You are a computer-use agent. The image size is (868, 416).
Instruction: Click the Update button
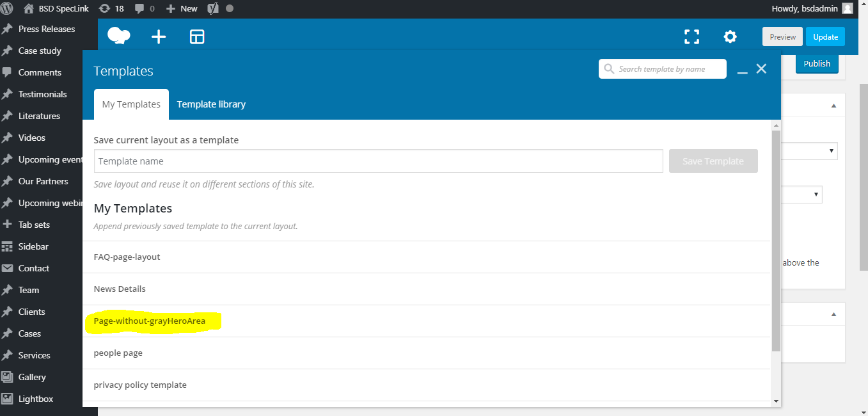tap(825, 36)
